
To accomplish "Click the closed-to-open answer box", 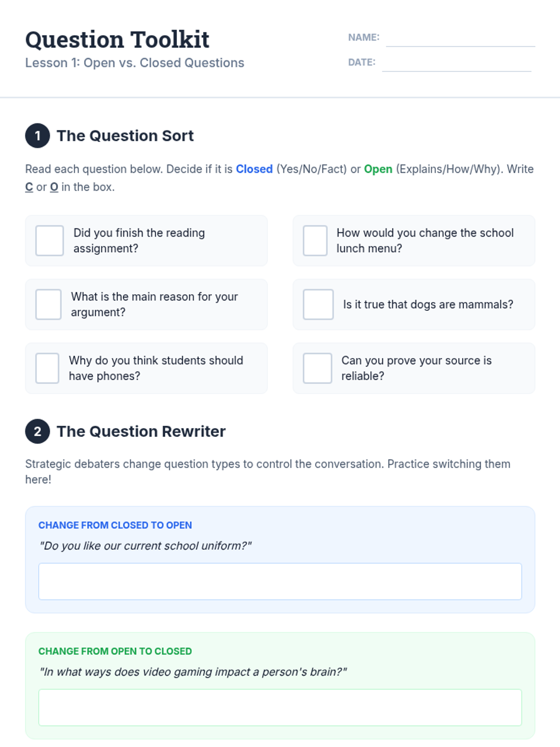I will [280, 581].
